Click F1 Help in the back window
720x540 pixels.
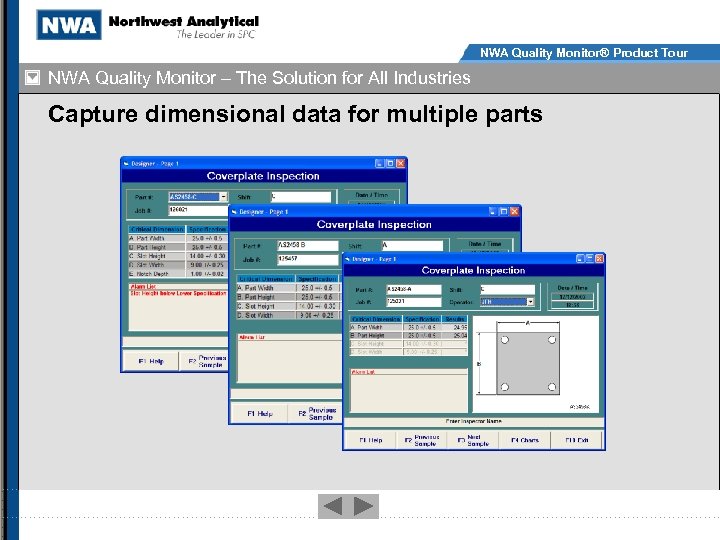151,361
